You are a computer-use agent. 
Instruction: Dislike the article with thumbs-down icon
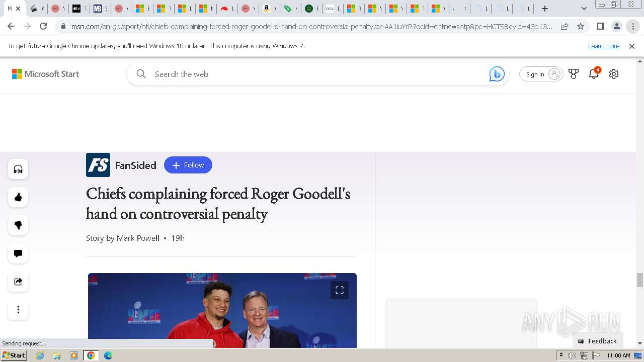coord(18,225)
